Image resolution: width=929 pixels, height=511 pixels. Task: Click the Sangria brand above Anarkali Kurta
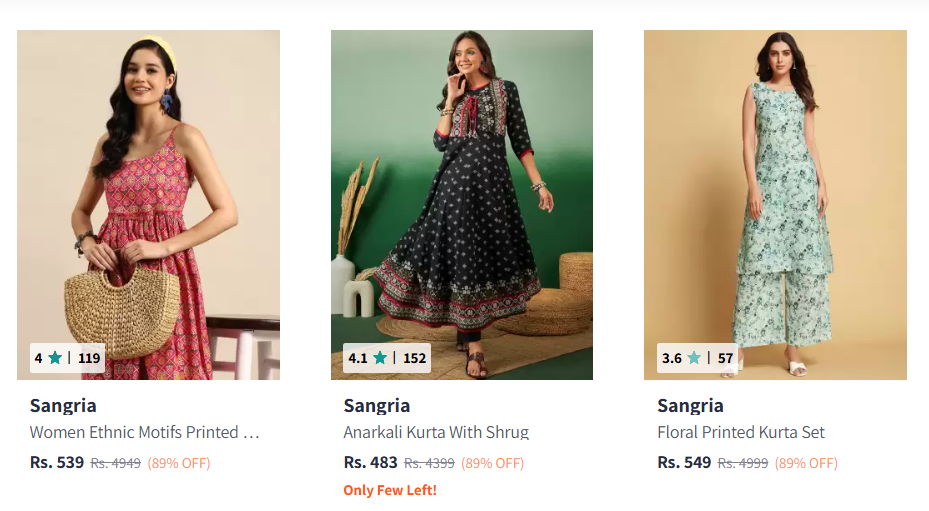tap(377, 406)
